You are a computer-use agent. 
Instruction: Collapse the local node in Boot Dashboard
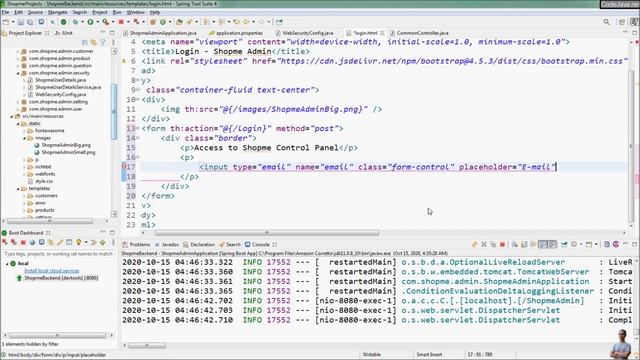(x=7, y=264)
